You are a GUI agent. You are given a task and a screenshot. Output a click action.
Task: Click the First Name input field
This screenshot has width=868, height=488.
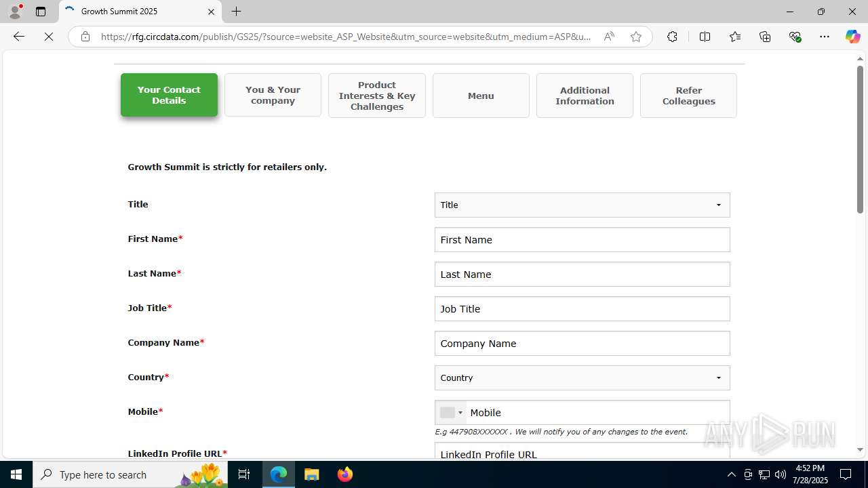(582, 239)
